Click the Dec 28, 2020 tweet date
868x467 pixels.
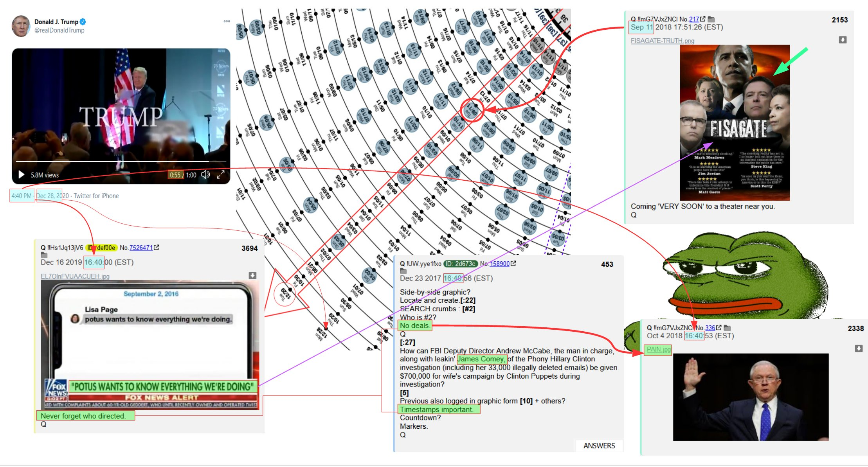point(52,196)
